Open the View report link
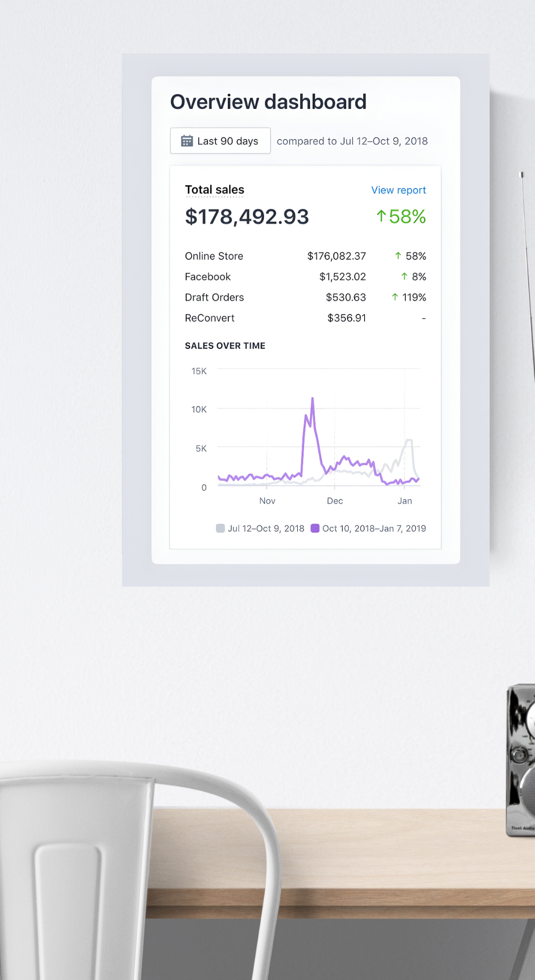This screenshot has width=535, height=980. 398,190
